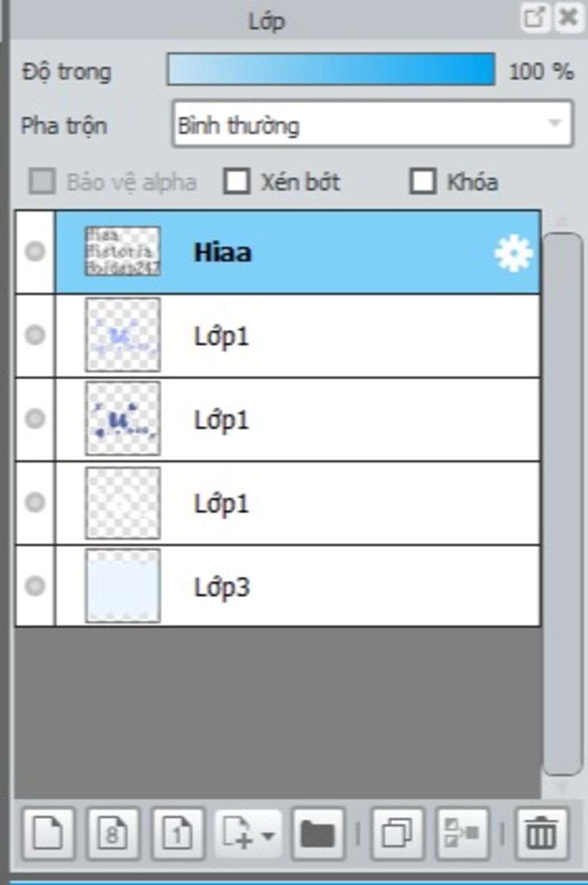The width and height of the screenshot is (588, 885).
Task: Adjust the Độ trong opacity slider
Action: tap(331, 69)
